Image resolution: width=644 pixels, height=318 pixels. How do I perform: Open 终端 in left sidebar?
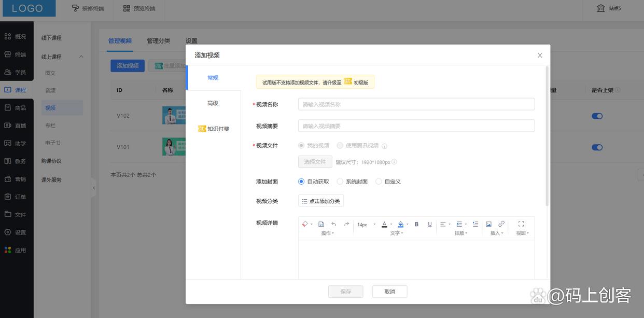point(16,54)
